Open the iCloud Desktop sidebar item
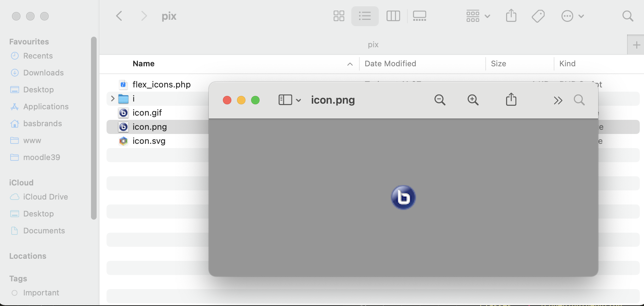The height and width of the screenshot is (306, 644). tap(38, 214)
